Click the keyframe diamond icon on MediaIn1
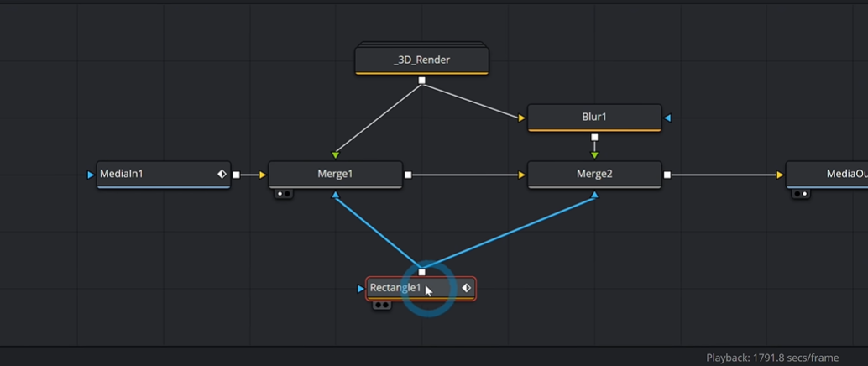Viewport: 868px width, 366px height. point(222,174)
